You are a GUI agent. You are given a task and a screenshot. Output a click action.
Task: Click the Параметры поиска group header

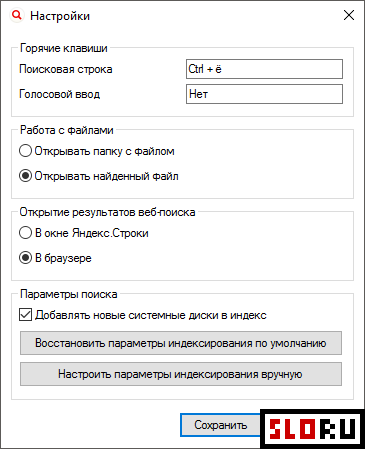click(69, 294)
